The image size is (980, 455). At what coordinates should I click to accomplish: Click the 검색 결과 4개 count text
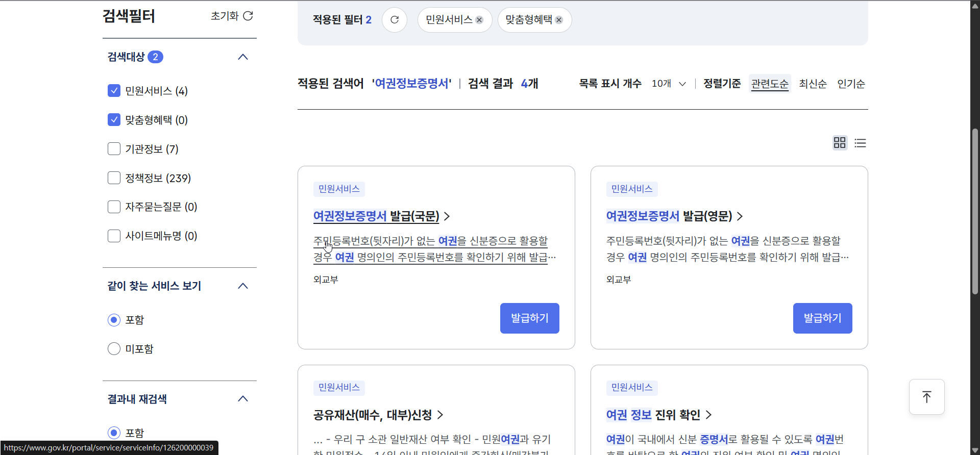pyautogui.click(x=503, y=84)
